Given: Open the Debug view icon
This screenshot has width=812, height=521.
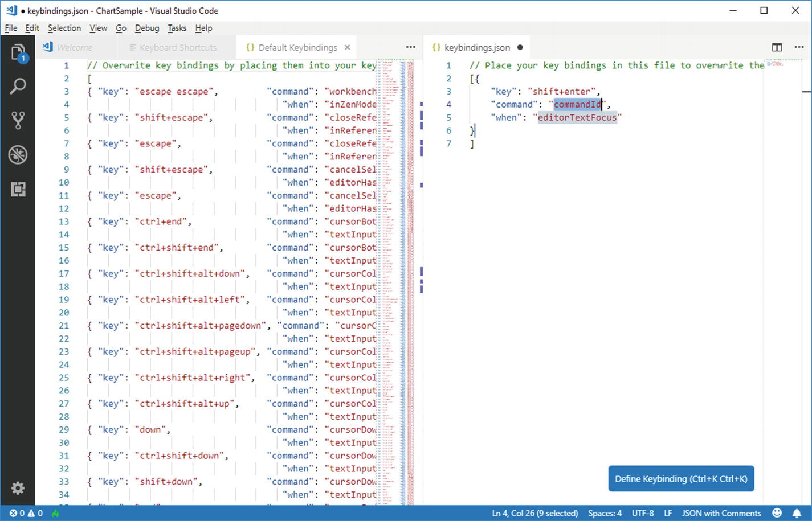Looking at the screenshot, I should tap(18, 155).
